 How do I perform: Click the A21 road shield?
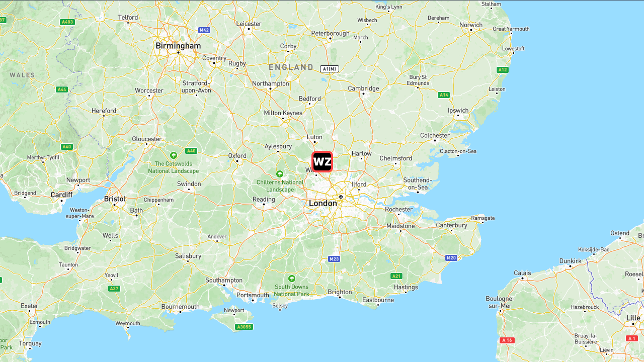[x=396, y=276]
